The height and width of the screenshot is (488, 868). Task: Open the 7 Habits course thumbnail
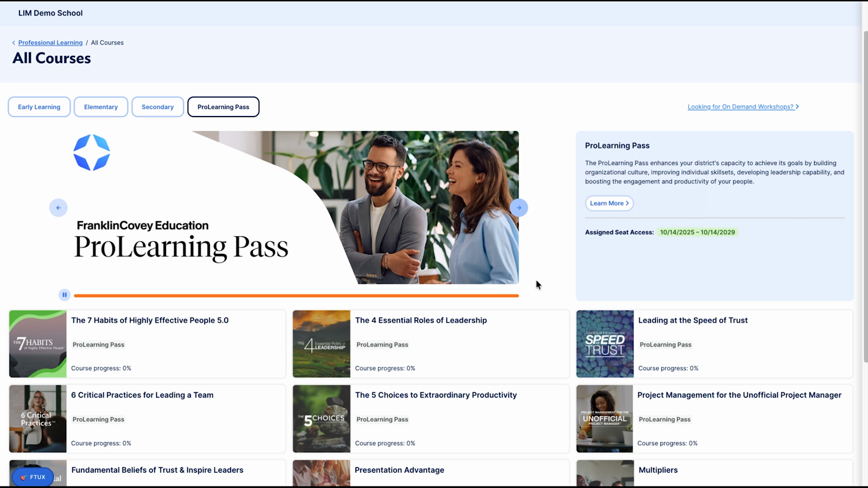(38, 344)
